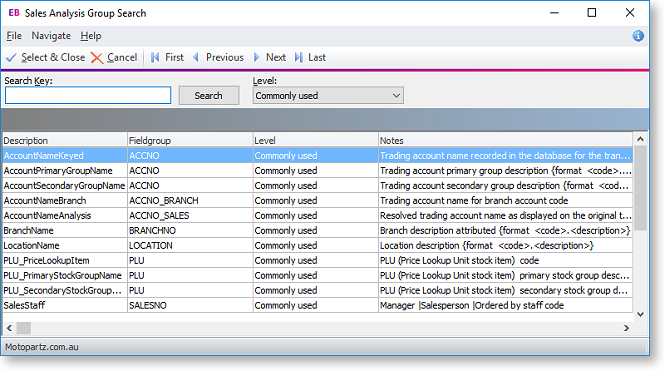Click the vertical scrollbar up arrow
This screenshot has width=665, height=371.
640,139
